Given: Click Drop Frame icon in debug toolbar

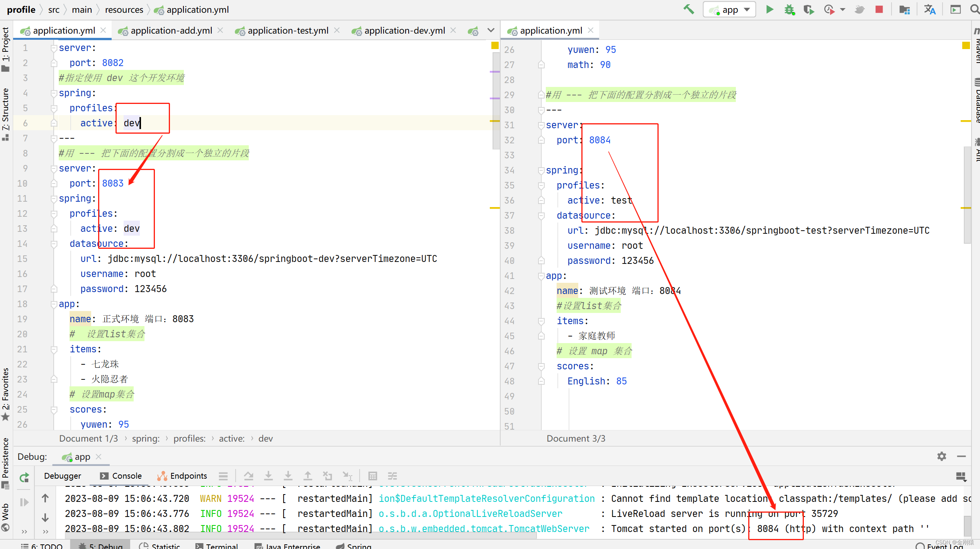Looking at the screenshot, I should 328,476.
